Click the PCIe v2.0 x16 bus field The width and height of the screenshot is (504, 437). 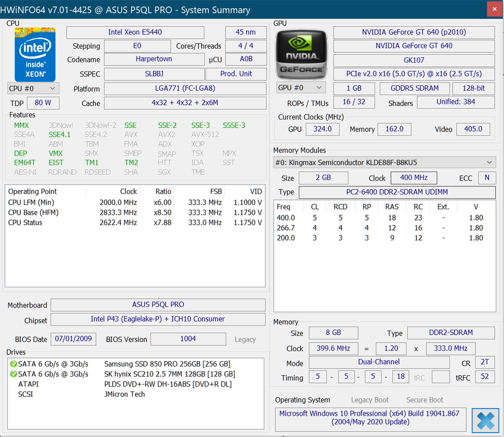coord(414,74)
